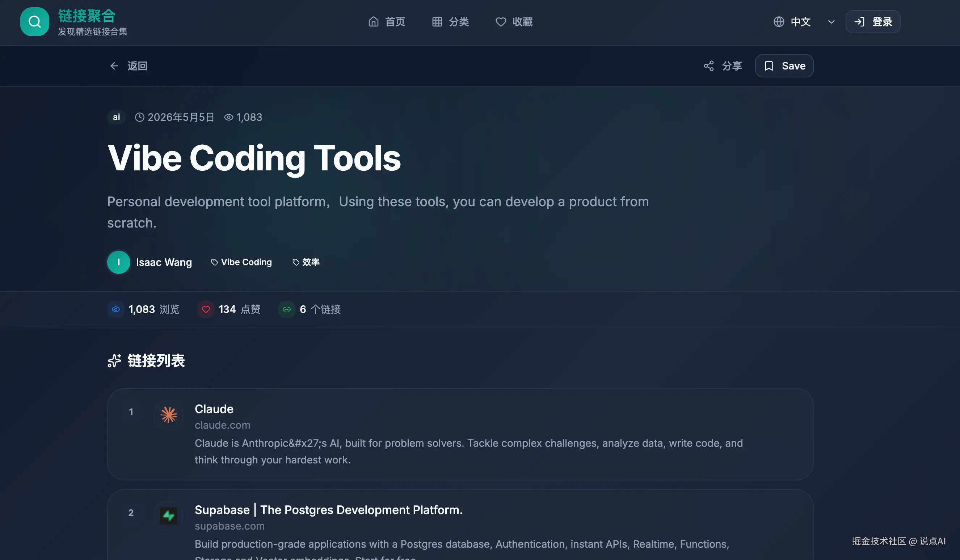Viewport: 960px width, 560px height.
Task: Go back with the 返回 link
Action: tap(129, 66)
